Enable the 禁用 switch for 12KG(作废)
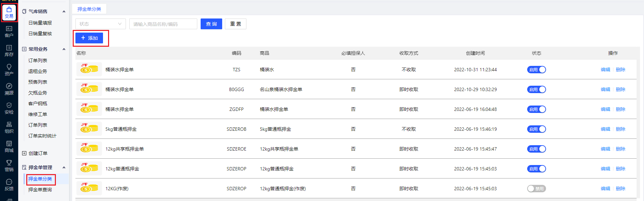 coord(536,189)
